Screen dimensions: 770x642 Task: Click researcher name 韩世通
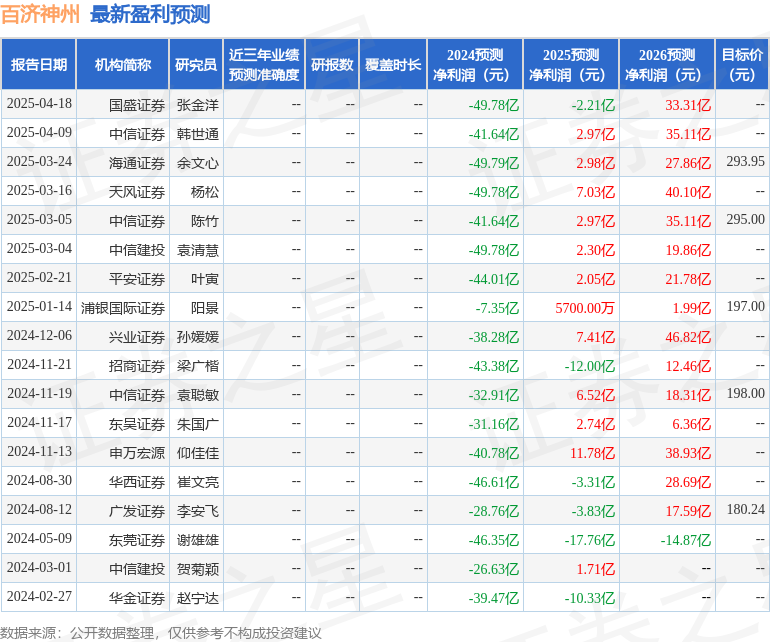[x=197, y=134]
